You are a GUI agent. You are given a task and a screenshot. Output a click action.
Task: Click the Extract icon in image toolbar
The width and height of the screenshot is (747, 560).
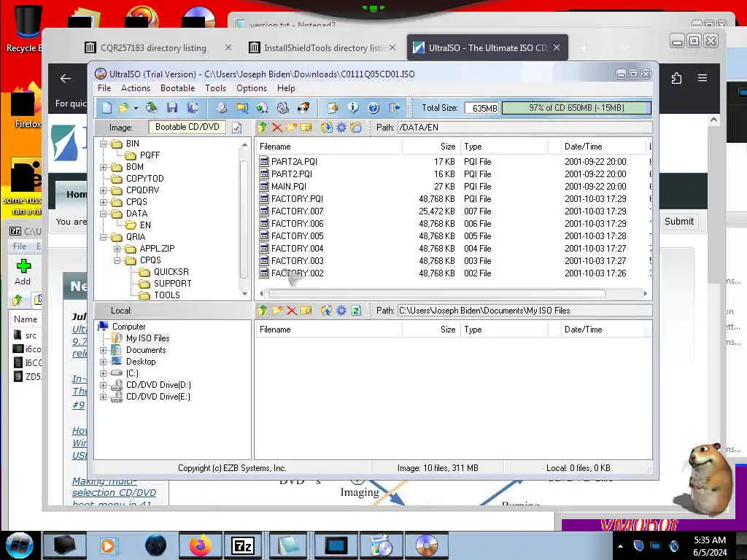coord(327,128)
